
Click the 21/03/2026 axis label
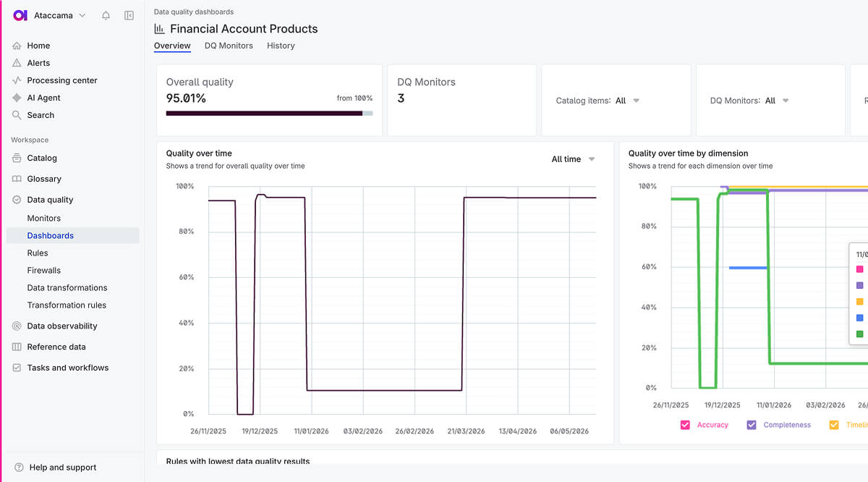466,431
